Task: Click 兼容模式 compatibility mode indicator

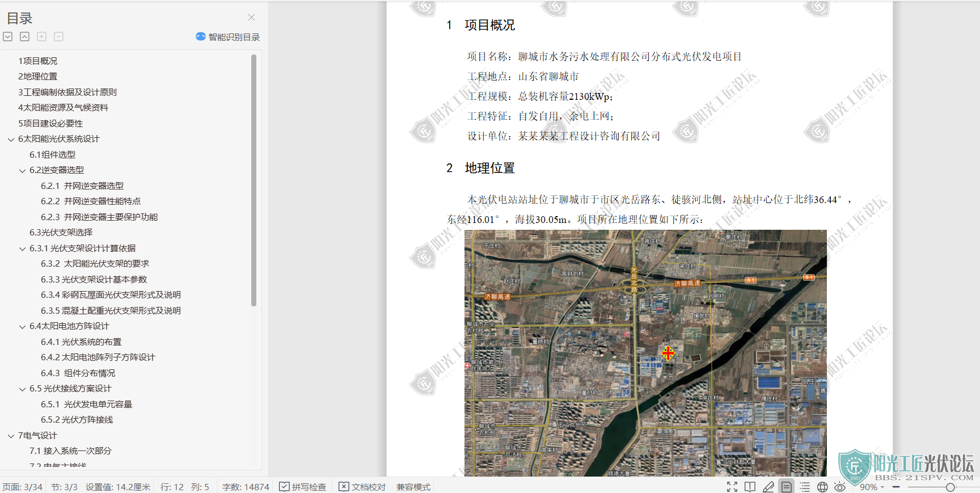Action: pos(413,487)
